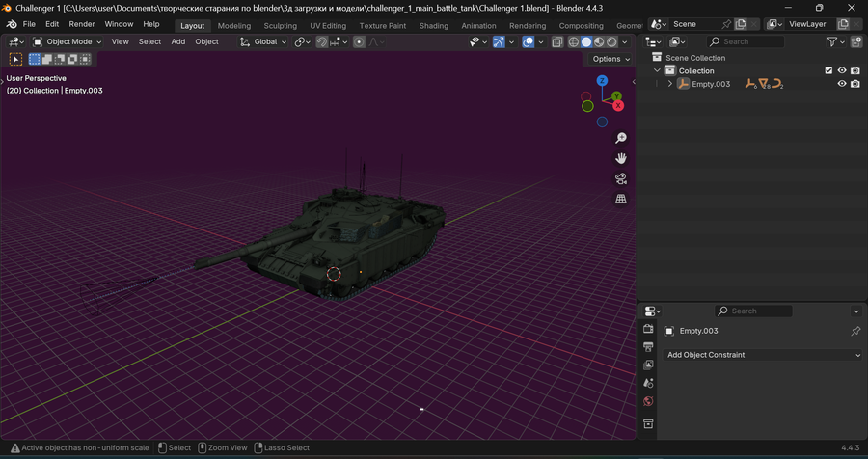
Task: Open the pivot point dropdown
Action: (x=302, y=42)
